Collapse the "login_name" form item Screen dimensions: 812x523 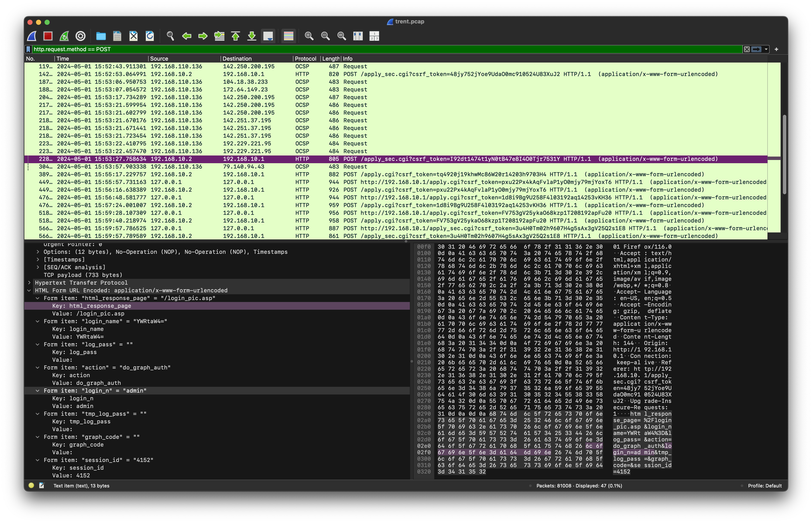click(x=38, y=321)
